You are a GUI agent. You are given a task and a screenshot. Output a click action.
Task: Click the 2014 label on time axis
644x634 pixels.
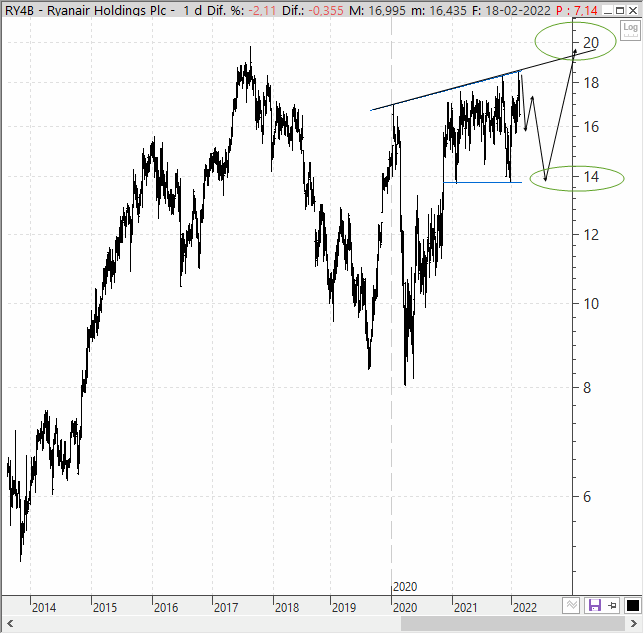[x=44, y=607]
